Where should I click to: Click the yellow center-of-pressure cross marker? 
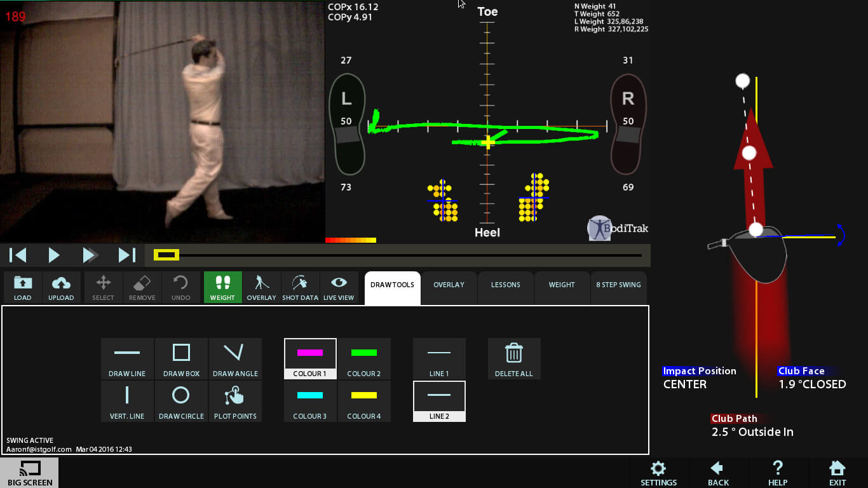click(x=487, y=142)
